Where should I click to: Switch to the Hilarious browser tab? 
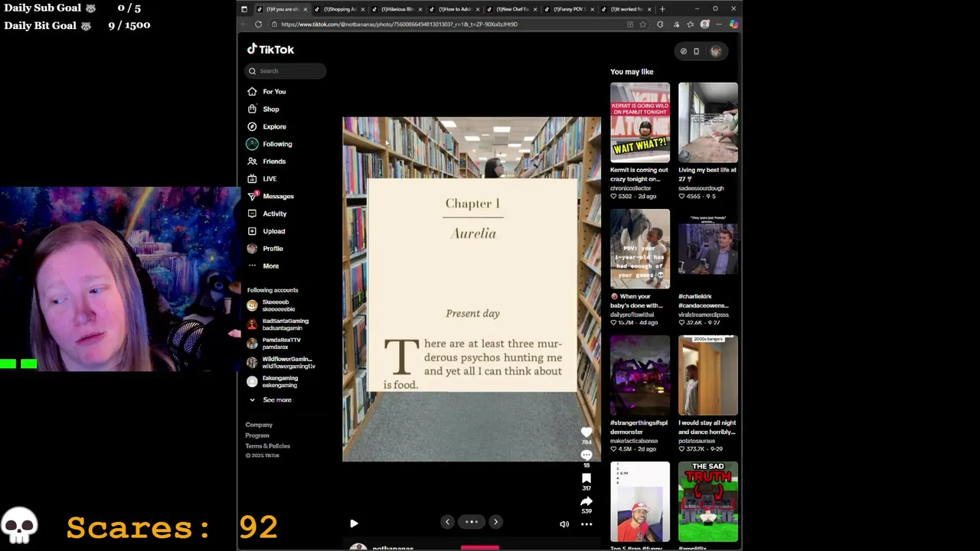pos(397,9)
